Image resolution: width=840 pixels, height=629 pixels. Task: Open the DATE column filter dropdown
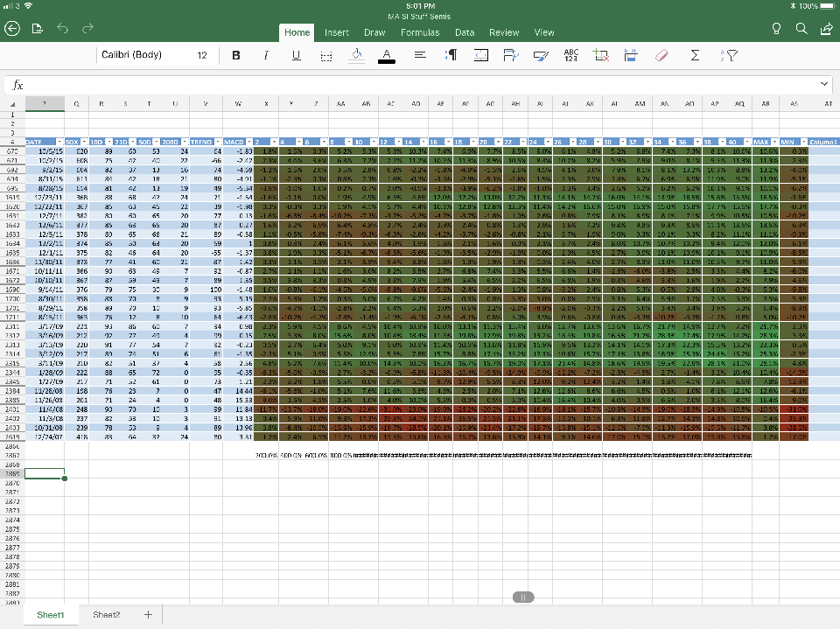coord(59,141)
